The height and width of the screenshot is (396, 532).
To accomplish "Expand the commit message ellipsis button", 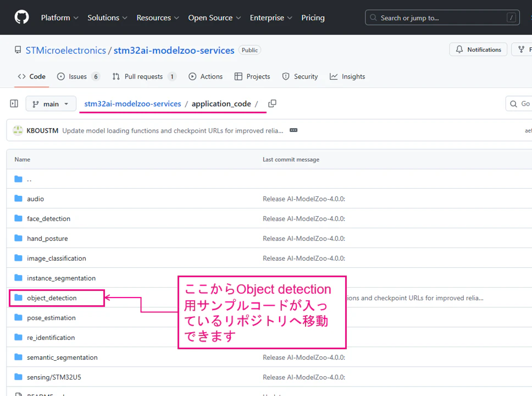I will [x=293, y=130].
